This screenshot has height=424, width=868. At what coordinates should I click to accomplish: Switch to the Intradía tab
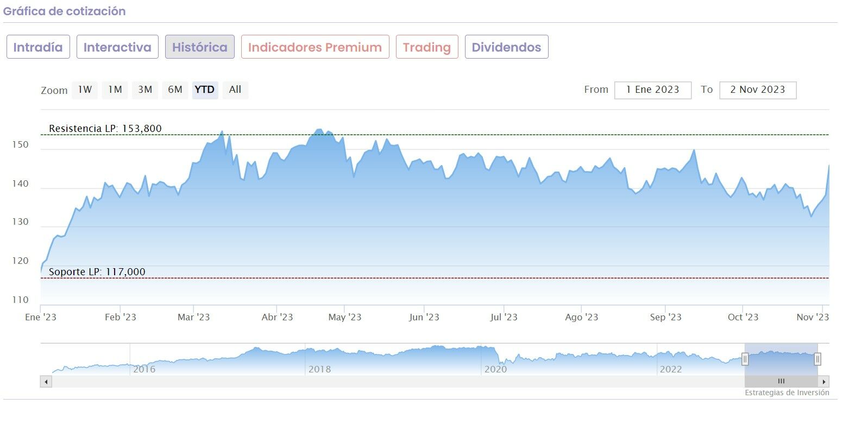[38, 47]
